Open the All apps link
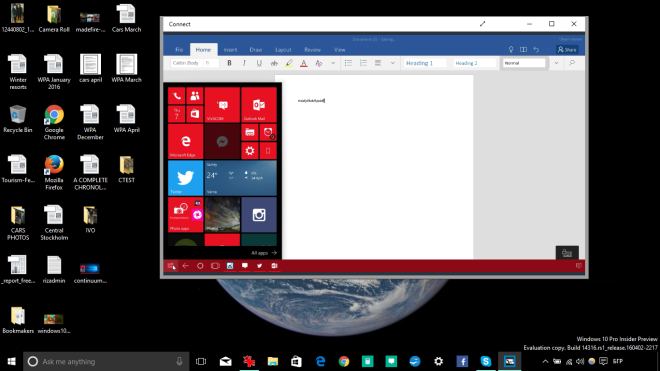 [263, 253]
